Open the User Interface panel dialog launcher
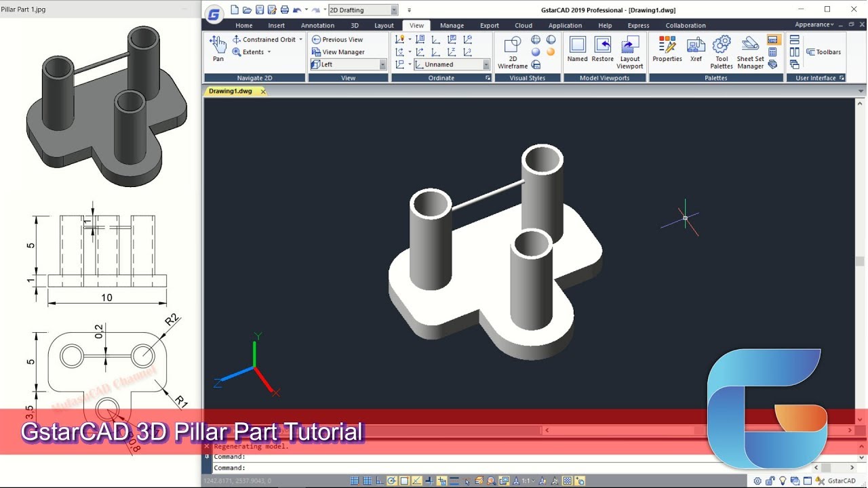 (x=842, y=78)
